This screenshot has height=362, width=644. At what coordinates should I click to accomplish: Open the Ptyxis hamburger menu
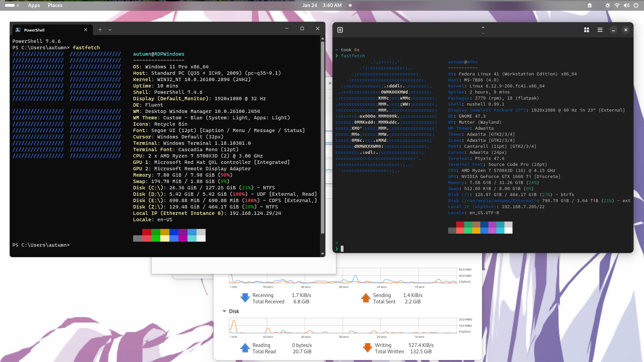pyautogui.click(x=600, y=30)
